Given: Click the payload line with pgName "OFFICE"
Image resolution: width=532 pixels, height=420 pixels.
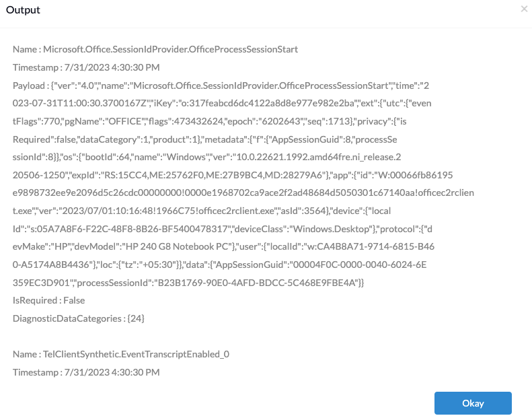Looking at the screenshot, I should [209, 121].
